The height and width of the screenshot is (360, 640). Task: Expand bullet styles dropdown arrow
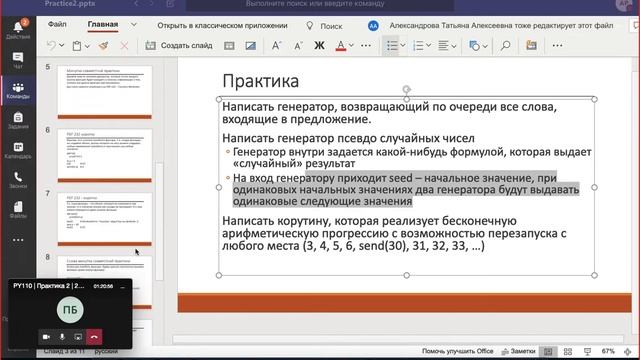pos(402,45)
